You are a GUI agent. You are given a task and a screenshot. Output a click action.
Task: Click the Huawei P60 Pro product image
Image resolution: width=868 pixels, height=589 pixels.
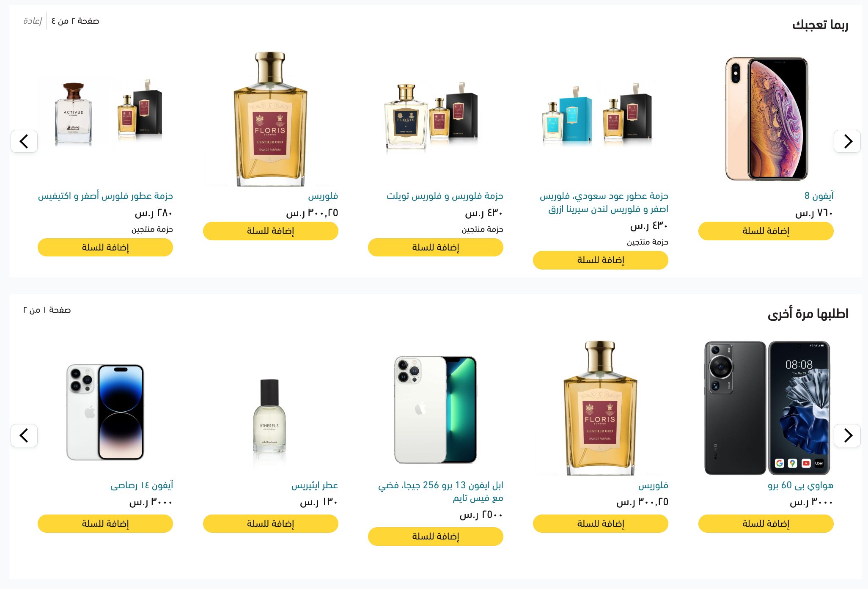tap(766, 408)
